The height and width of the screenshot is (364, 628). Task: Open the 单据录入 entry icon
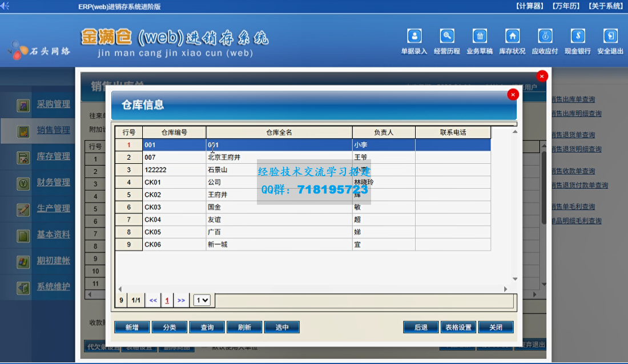point(414,36)
